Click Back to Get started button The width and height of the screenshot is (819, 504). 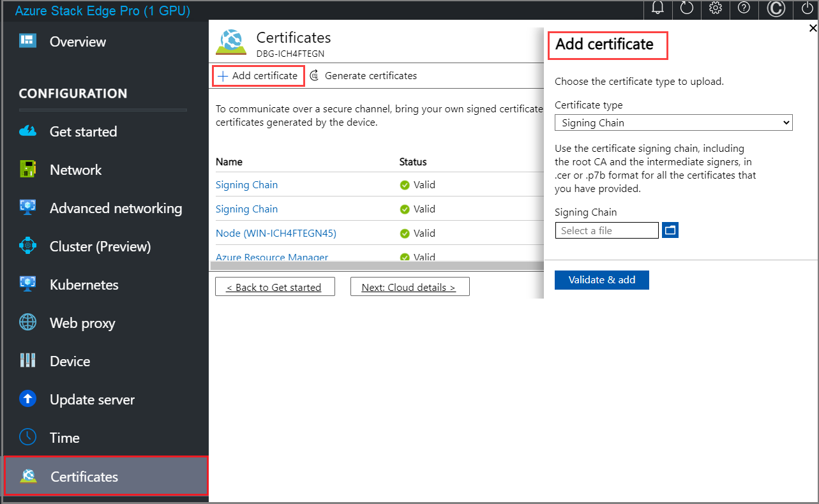click(x=274, y=287)
